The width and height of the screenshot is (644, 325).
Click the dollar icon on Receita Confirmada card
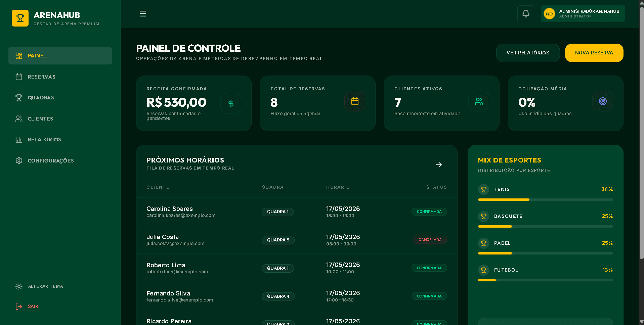[x=231, y=103]
